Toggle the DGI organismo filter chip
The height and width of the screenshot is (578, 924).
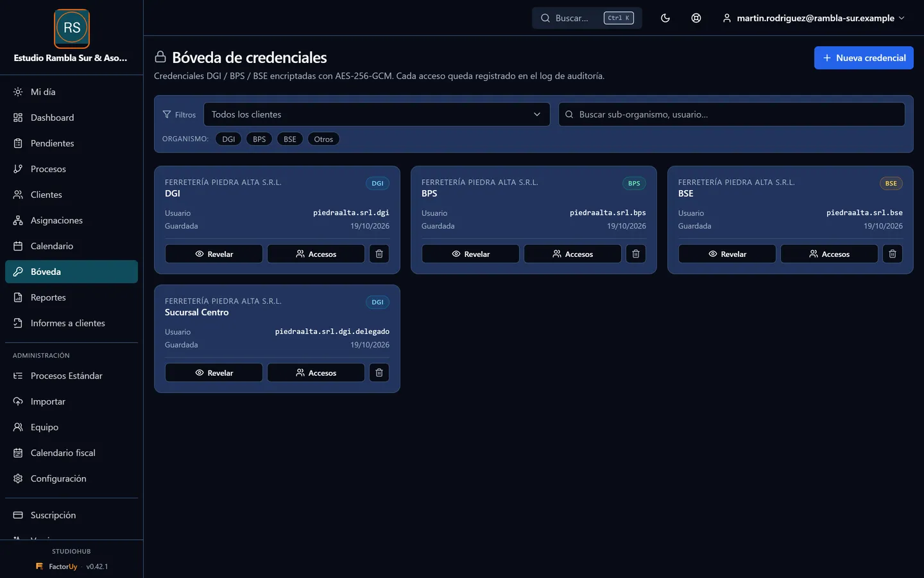point(228,139)
